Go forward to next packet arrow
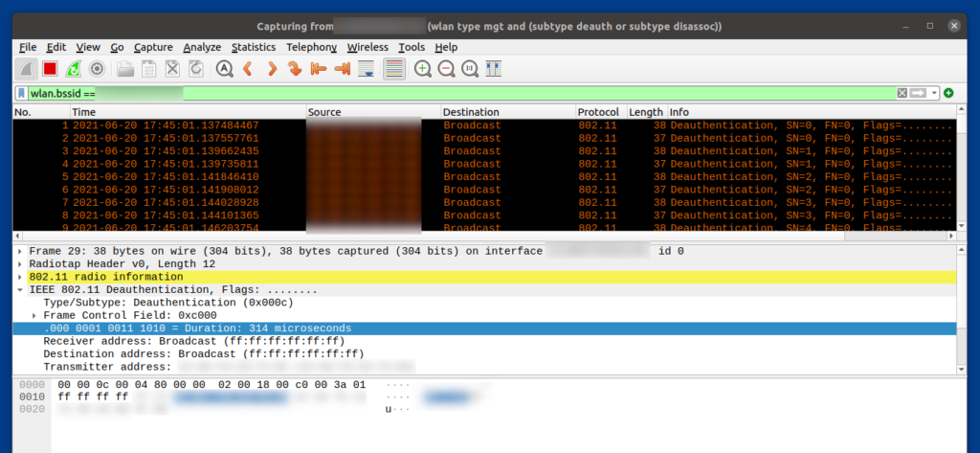 pos(271,69)
